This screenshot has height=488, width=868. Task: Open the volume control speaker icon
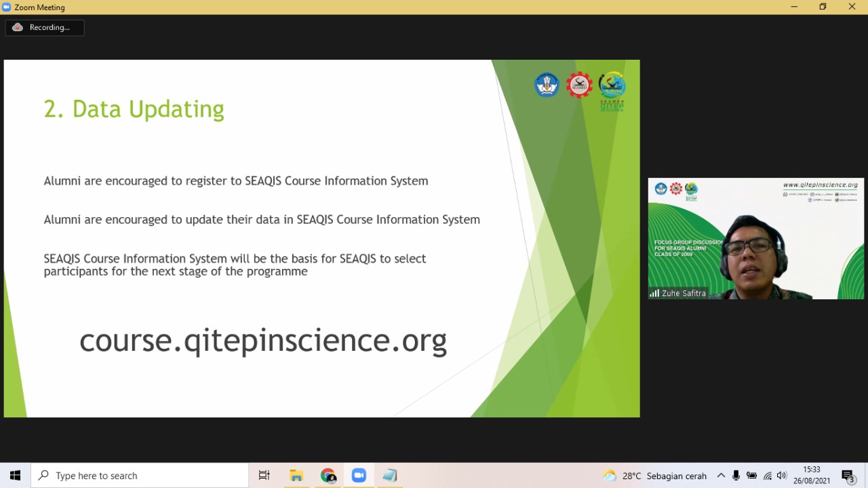coord(782,476)
